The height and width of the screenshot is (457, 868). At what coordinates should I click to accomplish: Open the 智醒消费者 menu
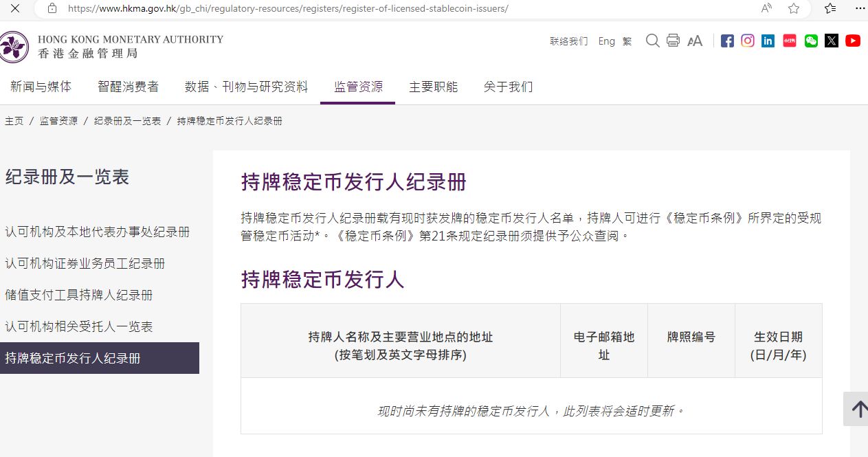click(x=128, y=87)
